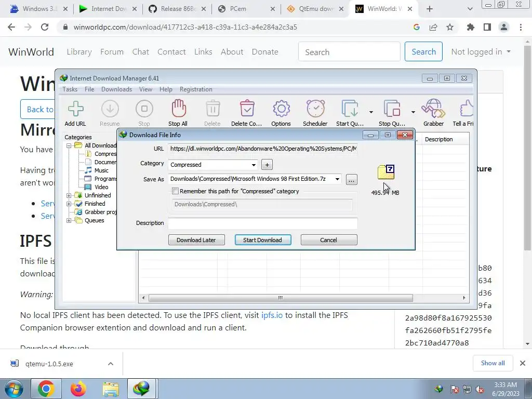The image size is (532, 399).
Task: Click the IDM scrollbar right arrow
Action: [x=464, y=298]
